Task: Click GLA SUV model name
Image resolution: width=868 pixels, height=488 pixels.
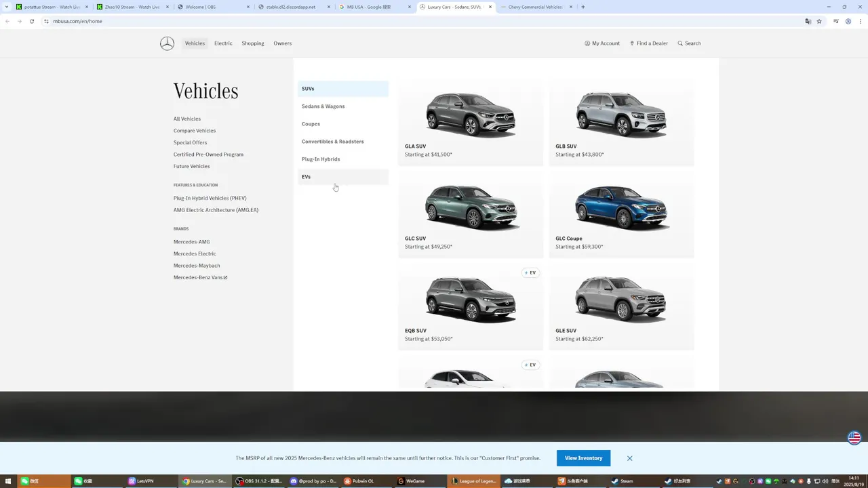Action: coord(416,146)
